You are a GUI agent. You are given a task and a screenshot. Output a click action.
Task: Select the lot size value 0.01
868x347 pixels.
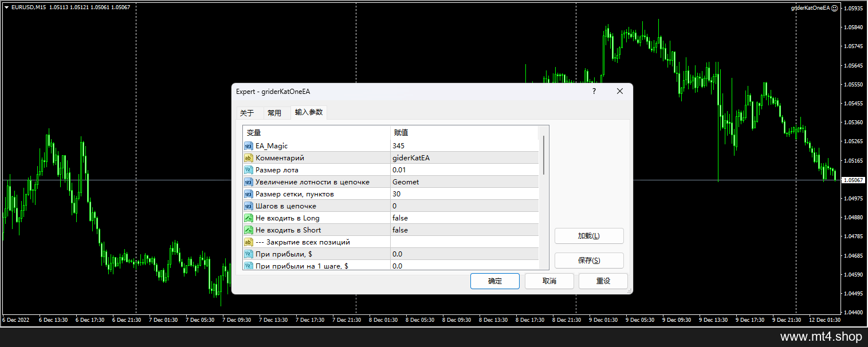[399, 170]
